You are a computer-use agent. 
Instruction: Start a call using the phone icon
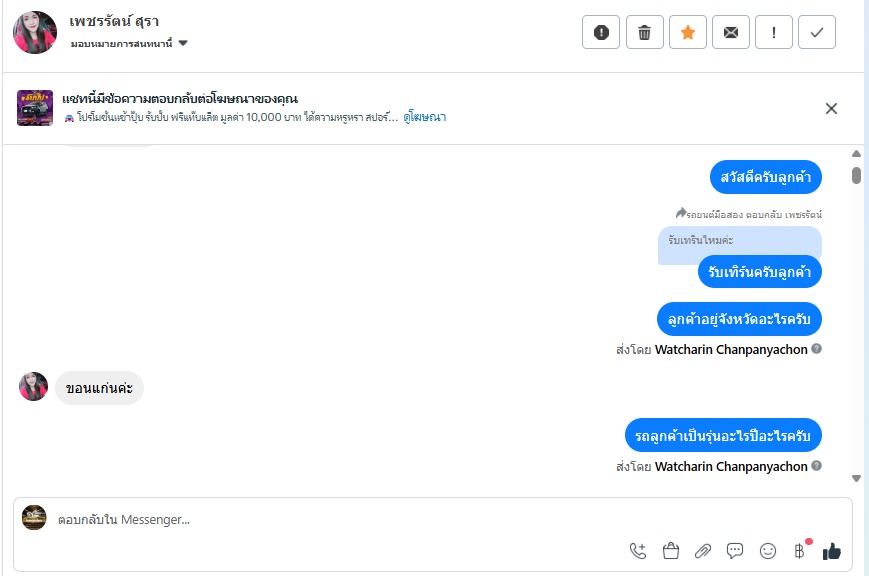[x=638, y=550]
